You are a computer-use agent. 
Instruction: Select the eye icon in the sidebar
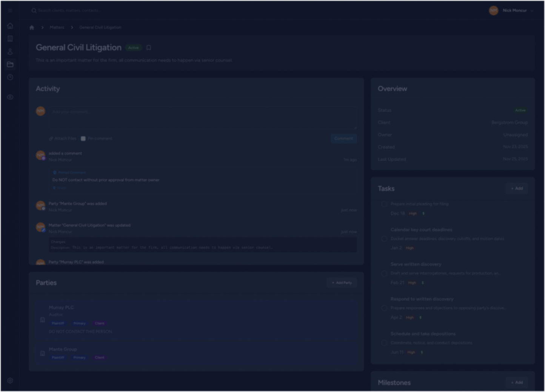[10, 97]
